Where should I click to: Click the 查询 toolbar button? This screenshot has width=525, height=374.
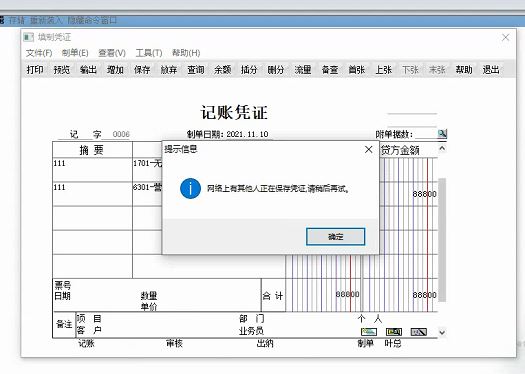tap(196, 70)
